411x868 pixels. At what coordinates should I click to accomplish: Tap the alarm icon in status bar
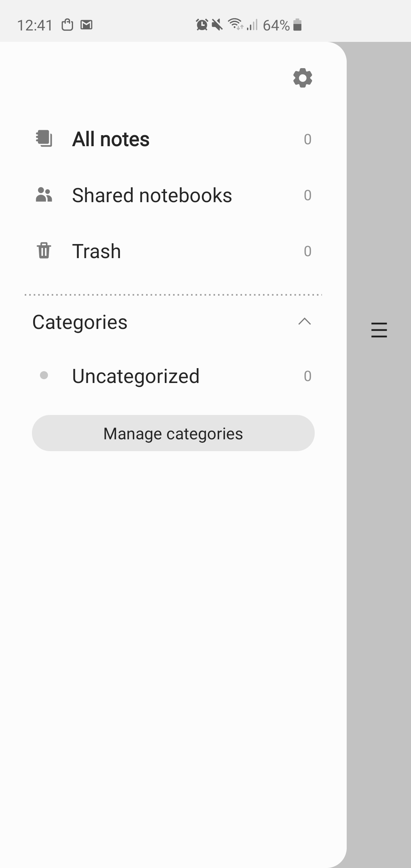click(x=202, y=25)
